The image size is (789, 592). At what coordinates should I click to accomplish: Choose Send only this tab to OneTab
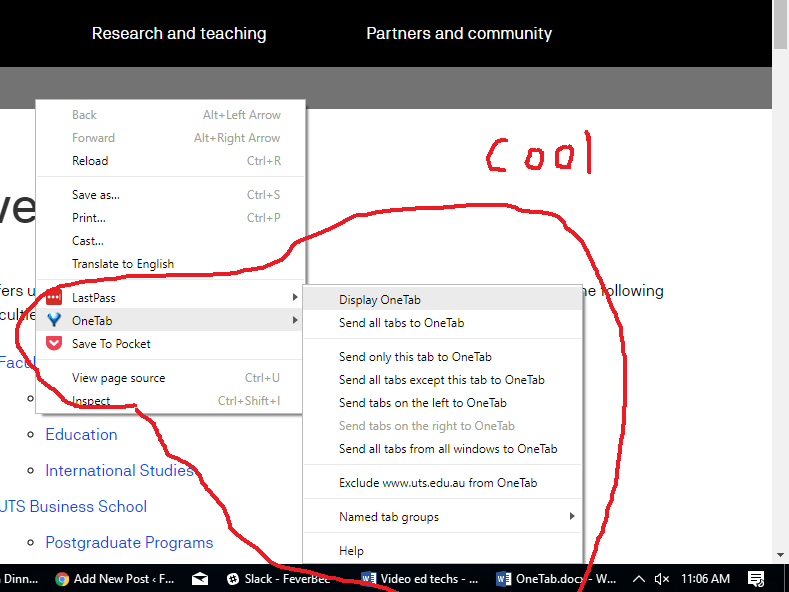[443, 357]
